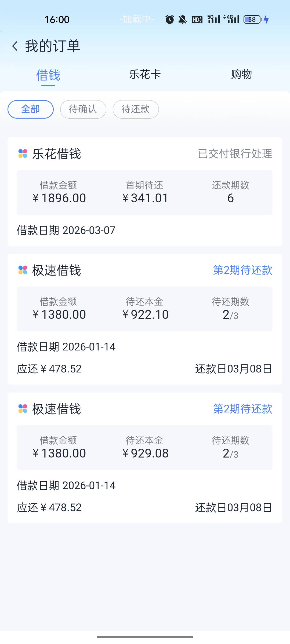Screen dimensions: 290x644
Task: Tap the 我的订单 page title
Action: (x=53, y=46)
